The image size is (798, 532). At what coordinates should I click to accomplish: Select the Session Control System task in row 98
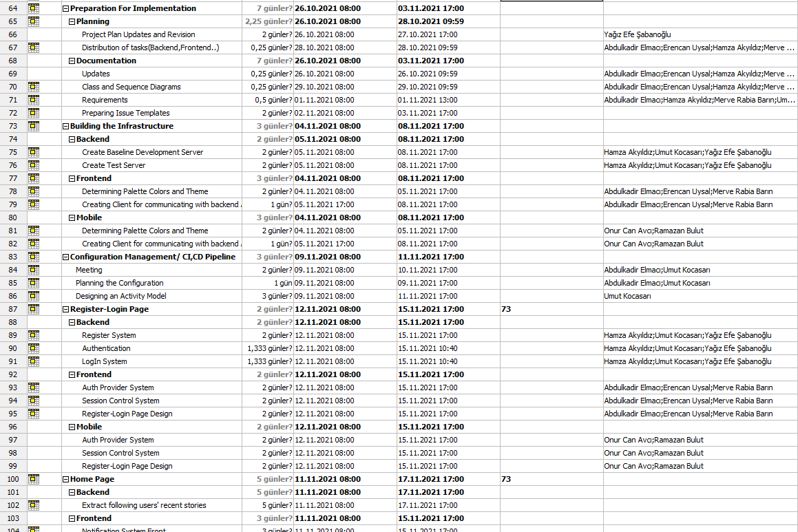(120, 453)
